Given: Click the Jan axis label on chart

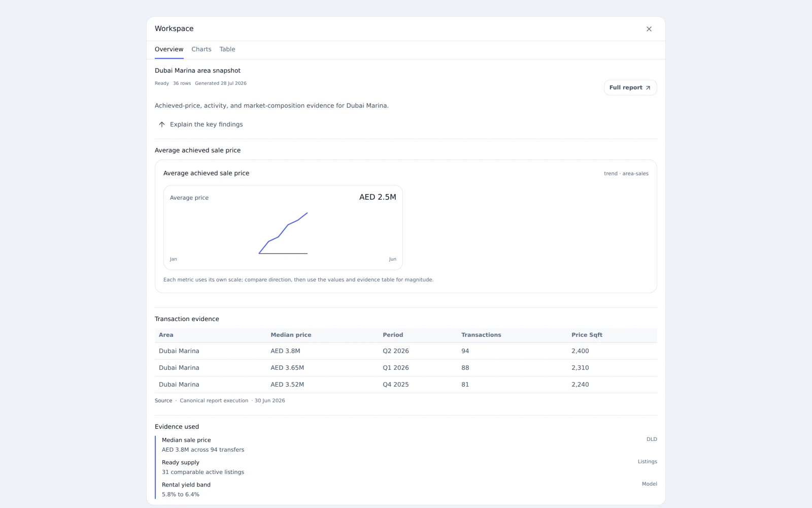Looking at the screenshot, I should (174, 259).
